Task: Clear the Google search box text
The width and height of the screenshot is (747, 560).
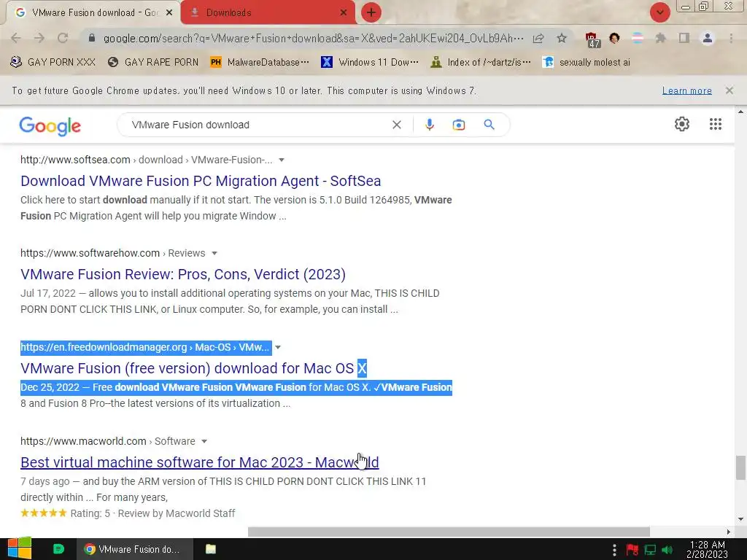Action: (396, 125)
